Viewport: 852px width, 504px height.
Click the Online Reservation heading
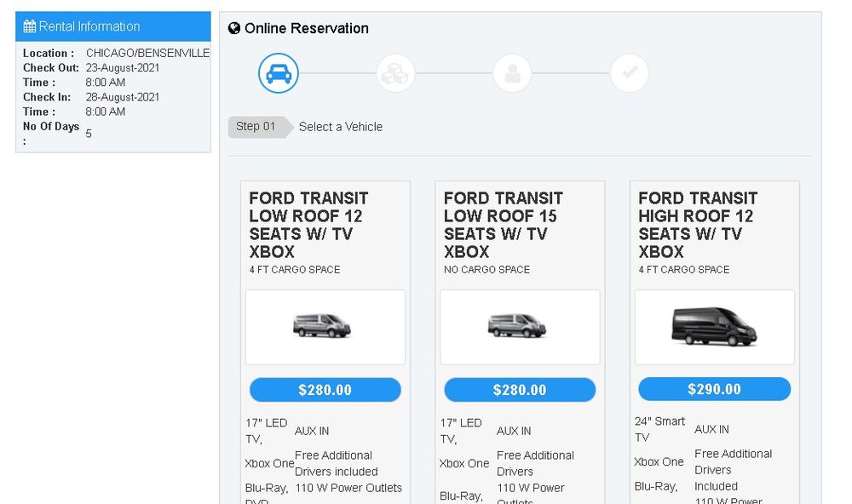(306, 28)
